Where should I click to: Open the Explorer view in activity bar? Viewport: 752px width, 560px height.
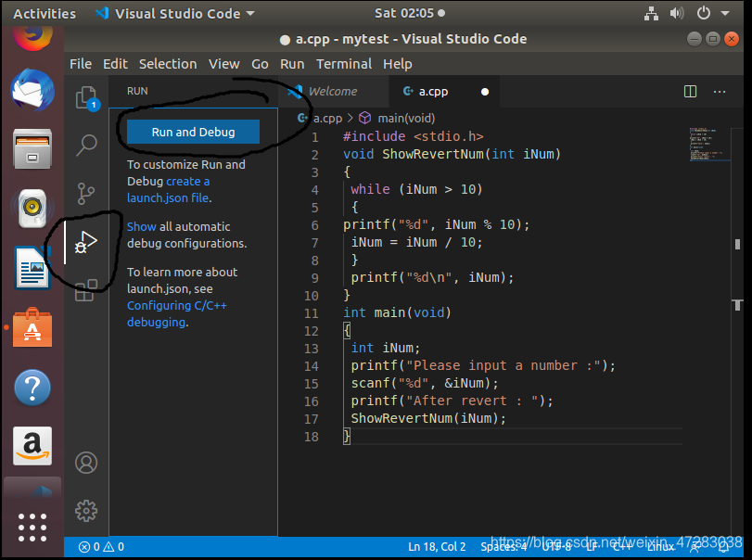click(x=87, y=98)
